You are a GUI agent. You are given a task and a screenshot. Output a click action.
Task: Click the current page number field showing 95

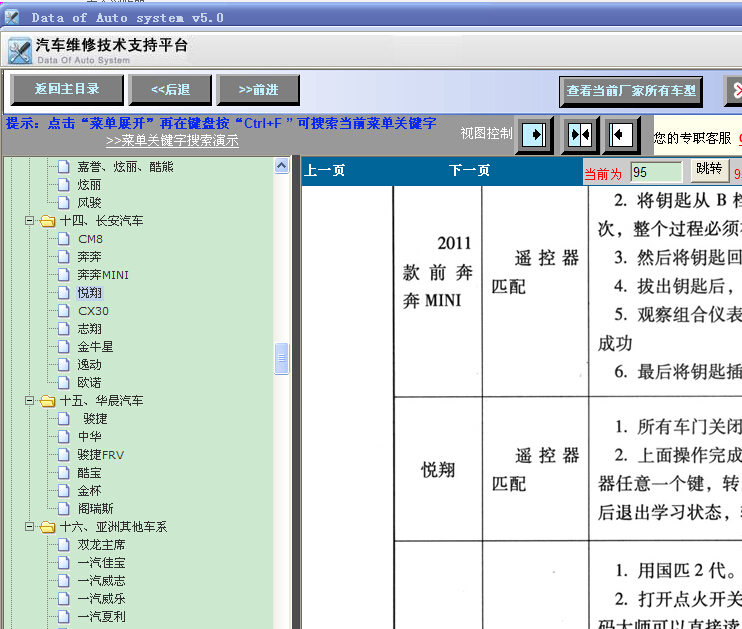[656, 172]
